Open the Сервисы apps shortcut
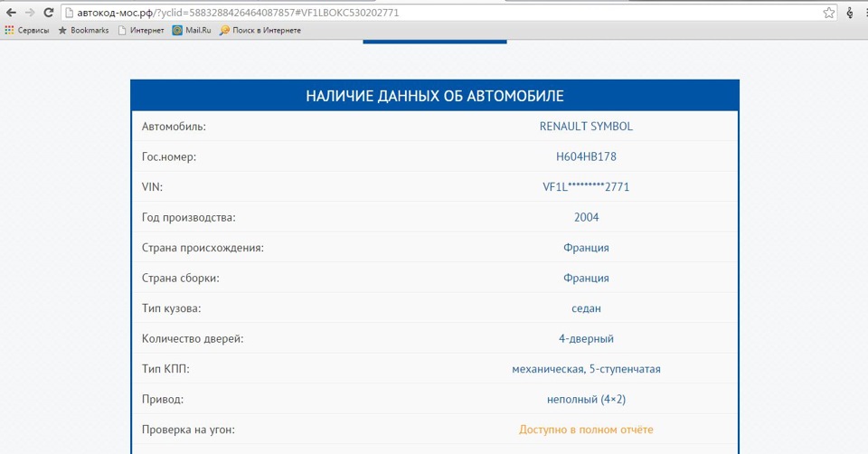868x454 pixels. [x=27, y=31]
